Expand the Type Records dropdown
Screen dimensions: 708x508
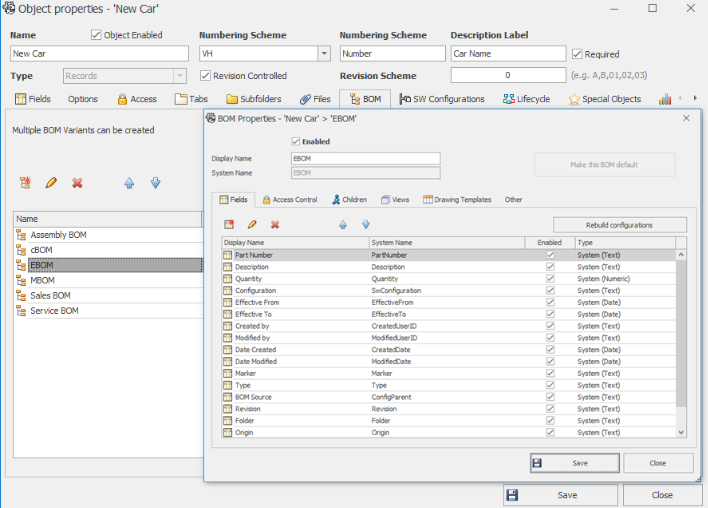point(179,76)
